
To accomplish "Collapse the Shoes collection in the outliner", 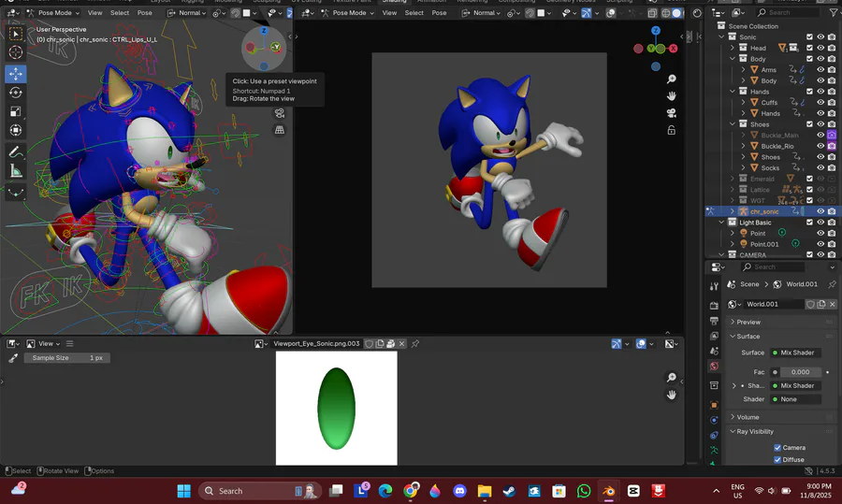I will [x=732, y=124].
